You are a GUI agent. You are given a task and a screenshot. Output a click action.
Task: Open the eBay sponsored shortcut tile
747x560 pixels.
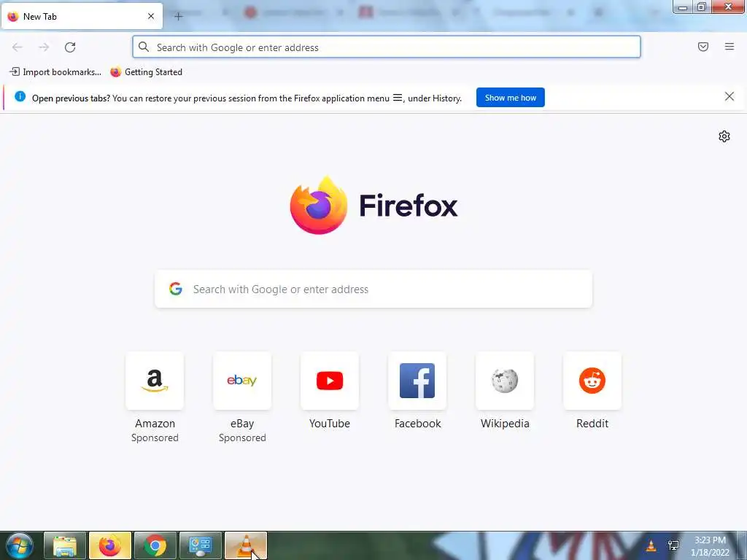(242, 397)
